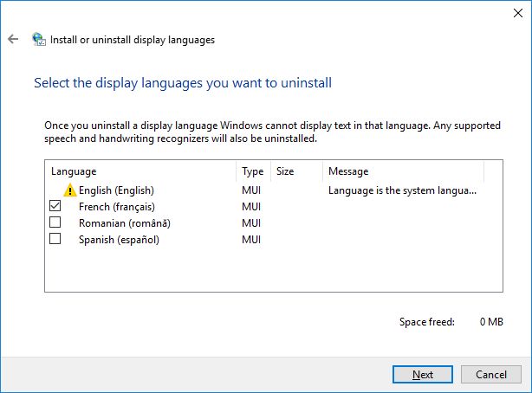532x393 pixels.
Task: Select the French (français) row label
Action: click(x=117, y=207)
